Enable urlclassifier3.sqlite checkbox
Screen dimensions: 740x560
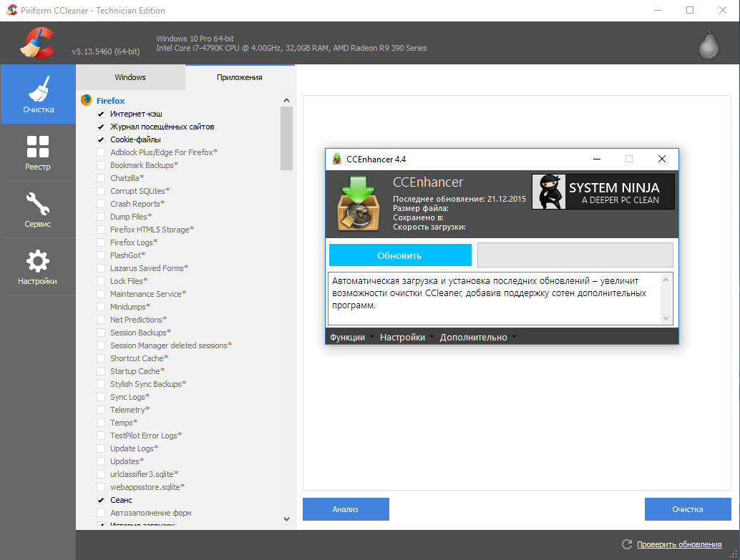coord(101,474)
